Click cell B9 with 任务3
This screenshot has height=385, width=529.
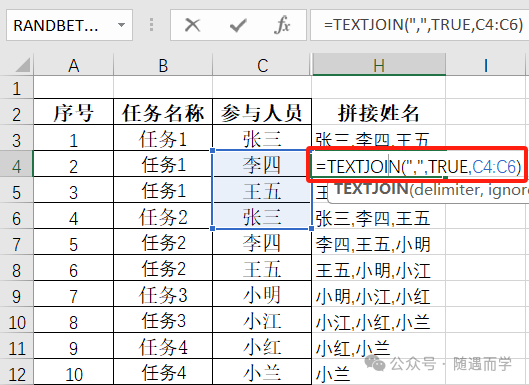[x=163, y=294]
